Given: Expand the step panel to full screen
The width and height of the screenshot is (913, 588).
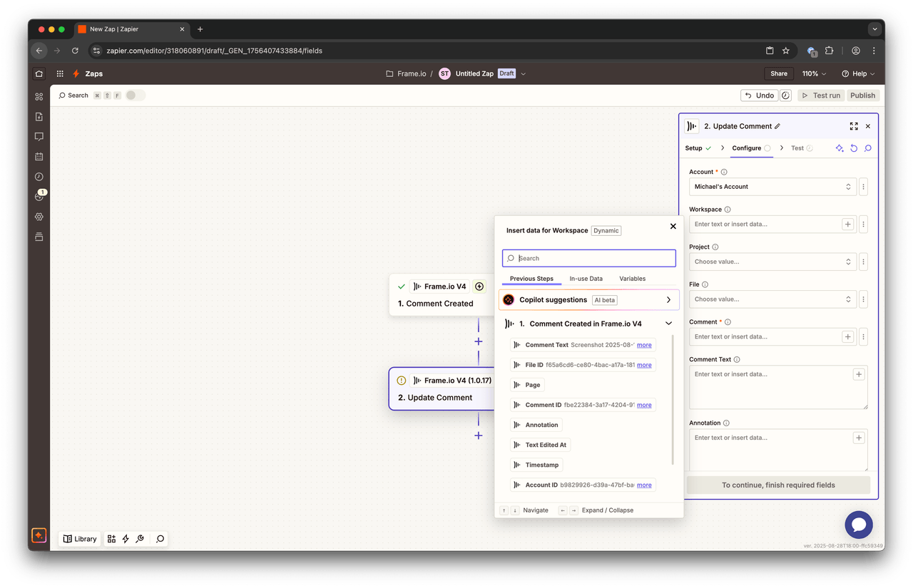Looking at the screenshot, I should click(x=854, y=126).
